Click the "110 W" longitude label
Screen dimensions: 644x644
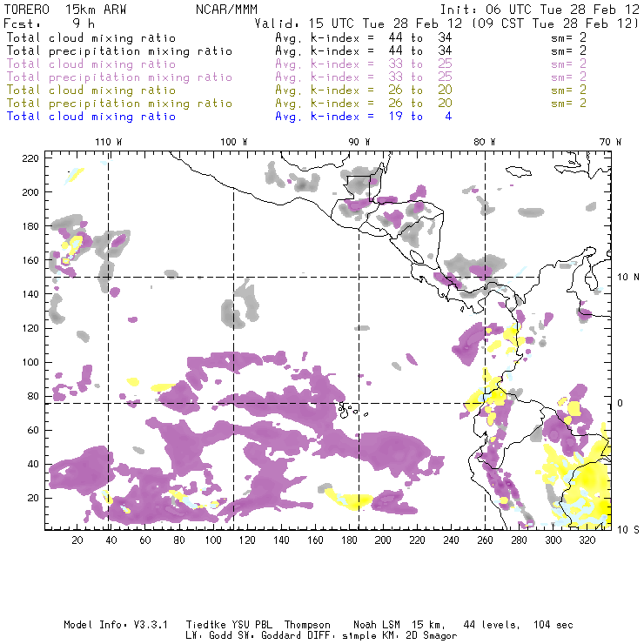pos(109,142)
